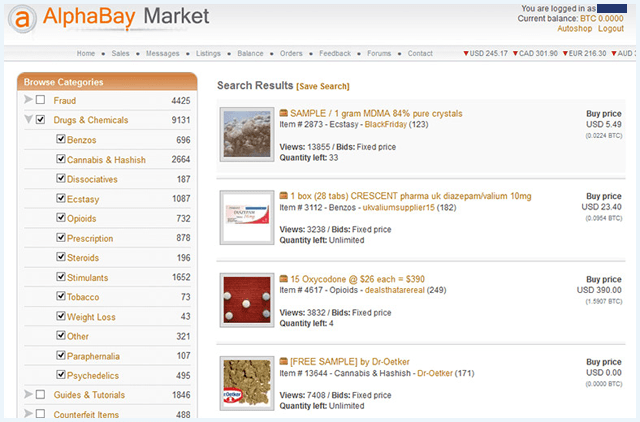Open Messages in the navigation bar
This screenshot has height=422, width=640.
(162, 53)
